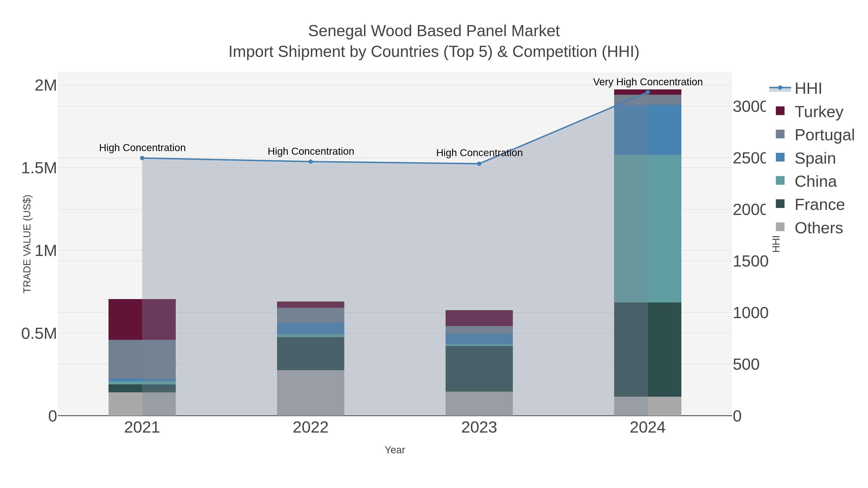The width and height of the screenshot is (868, 488).
Task: Click the "High Concentration" label above 2021
Action: point(142,147)
